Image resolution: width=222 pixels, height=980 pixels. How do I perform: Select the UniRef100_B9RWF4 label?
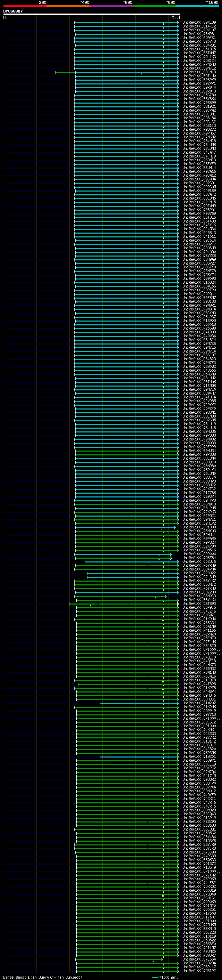[x=199, y=88]
